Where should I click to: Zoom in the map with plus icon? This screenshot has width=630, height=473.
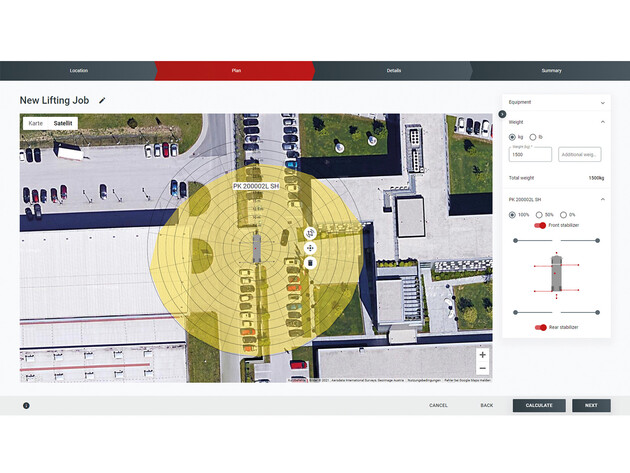[x=482, y=355]
